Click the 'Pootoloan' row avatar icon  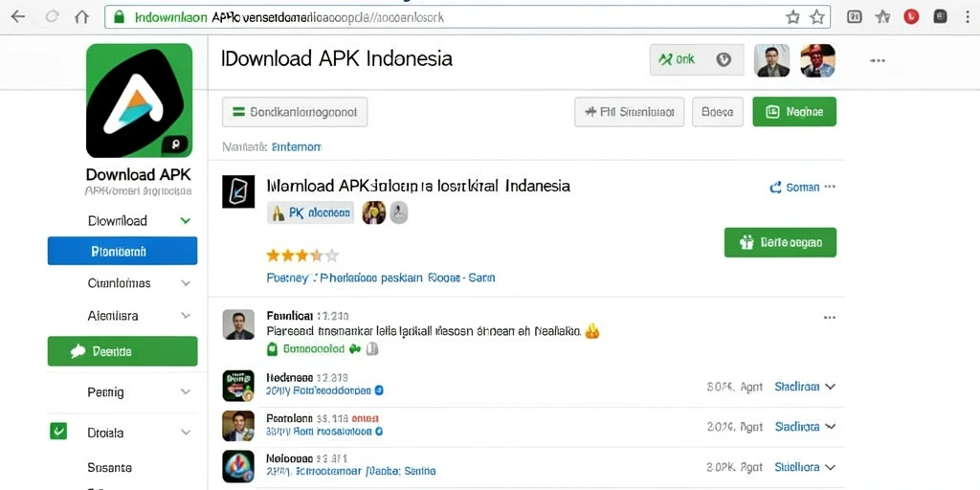(x=238, y=426)
